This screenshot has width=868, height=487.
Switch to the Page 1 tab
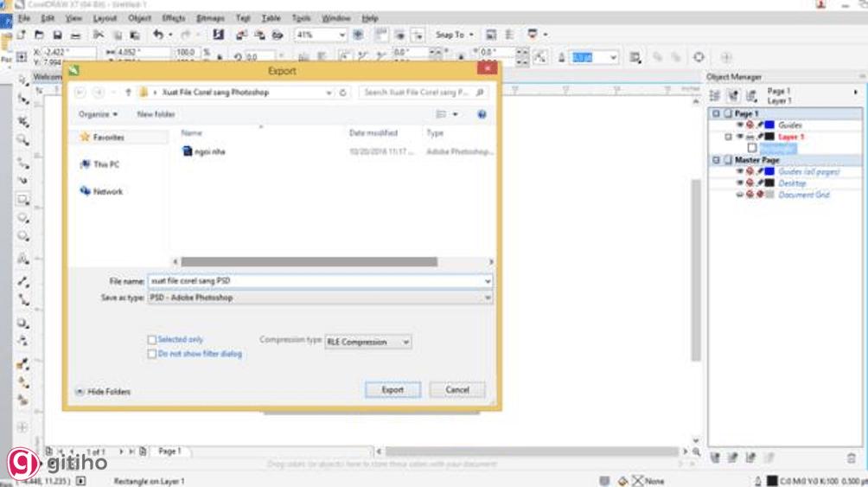coord(169,452)
